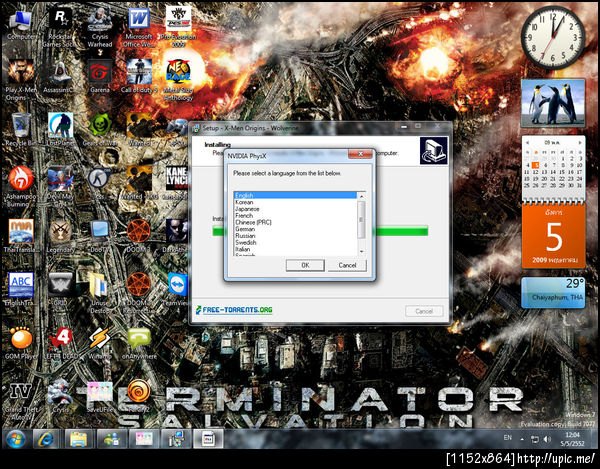The image size is (600, 469).
Task: Click the free-torrents.org link
Action: (234, 310)
